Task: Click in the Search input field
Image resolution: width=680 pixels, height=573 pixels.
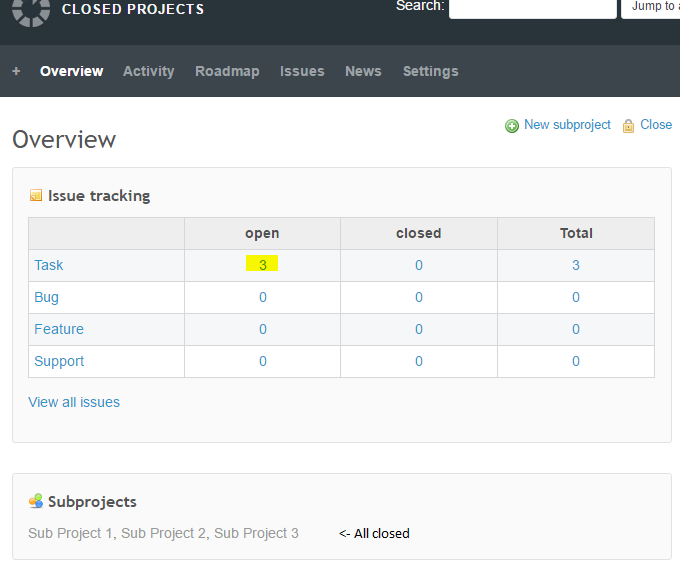Action: (x=532, y=8)
